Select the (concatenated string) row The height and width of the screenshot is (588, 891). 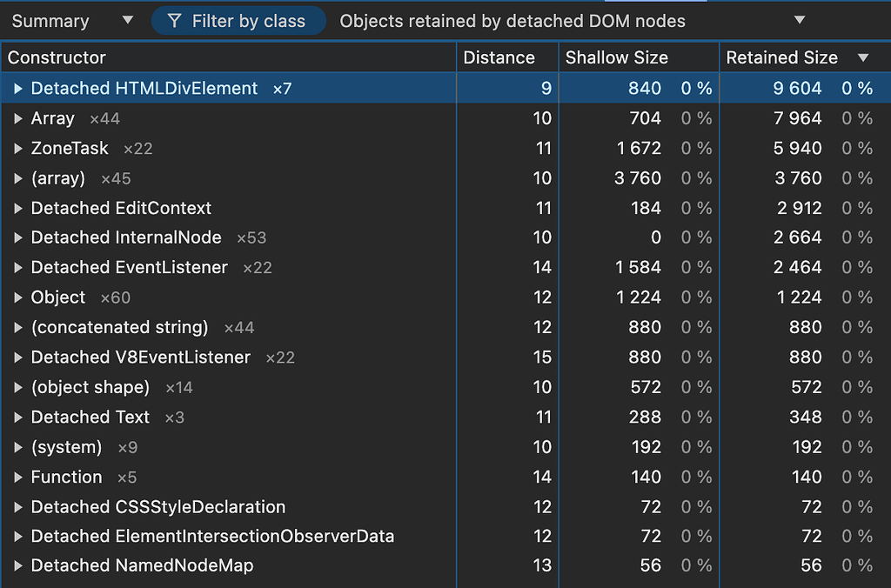point(119,328)
